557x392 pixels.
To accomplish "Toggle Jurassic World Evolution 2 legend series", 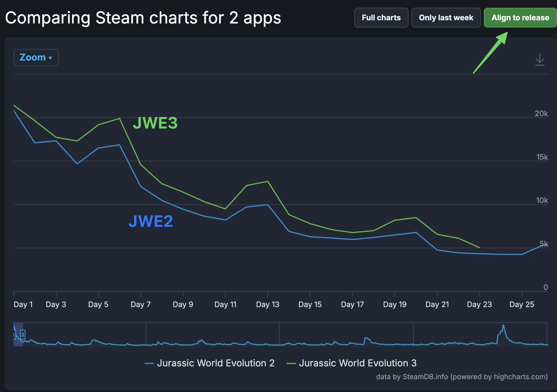I will coord(210,363).
